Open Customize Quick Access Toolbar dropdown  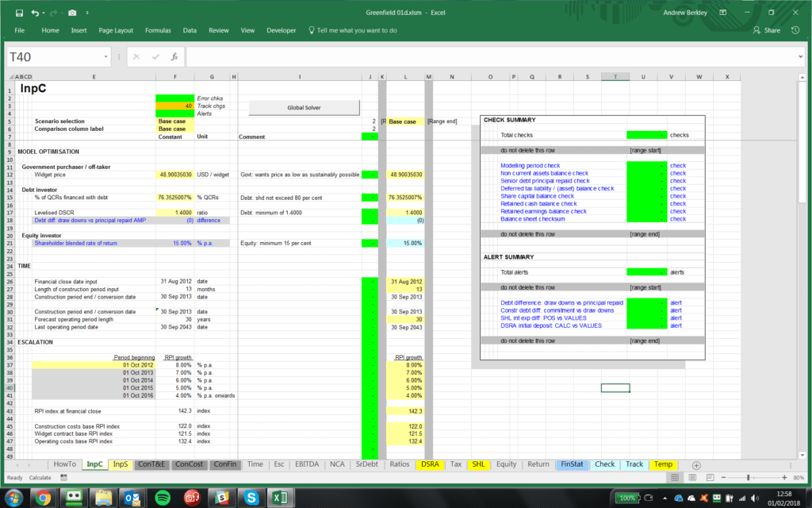87,13
